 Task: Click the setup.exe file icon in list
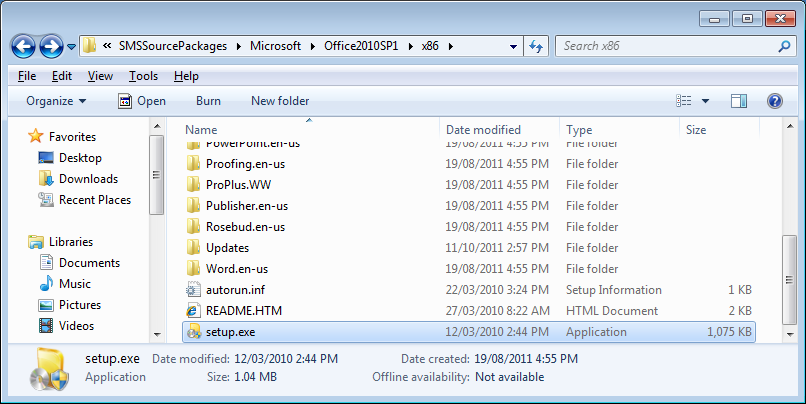pos(194,332)
